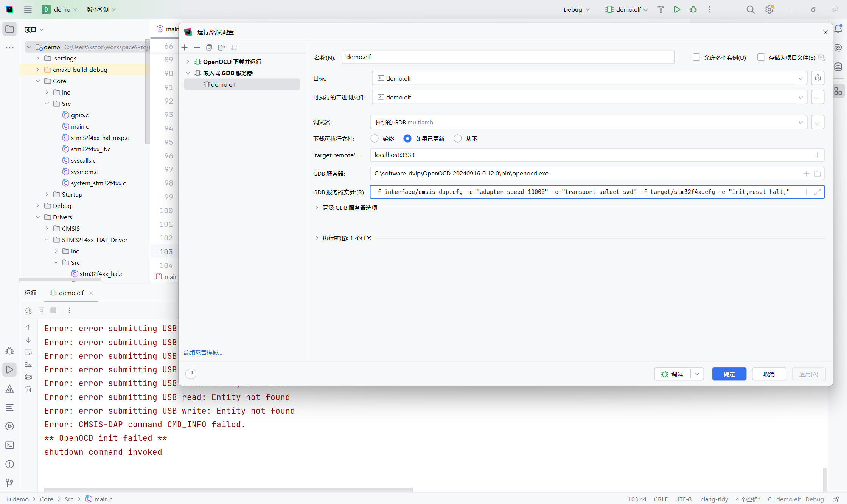Add new configuration with plus icon
Screen dimensions: 847x504
click(185, 47)
